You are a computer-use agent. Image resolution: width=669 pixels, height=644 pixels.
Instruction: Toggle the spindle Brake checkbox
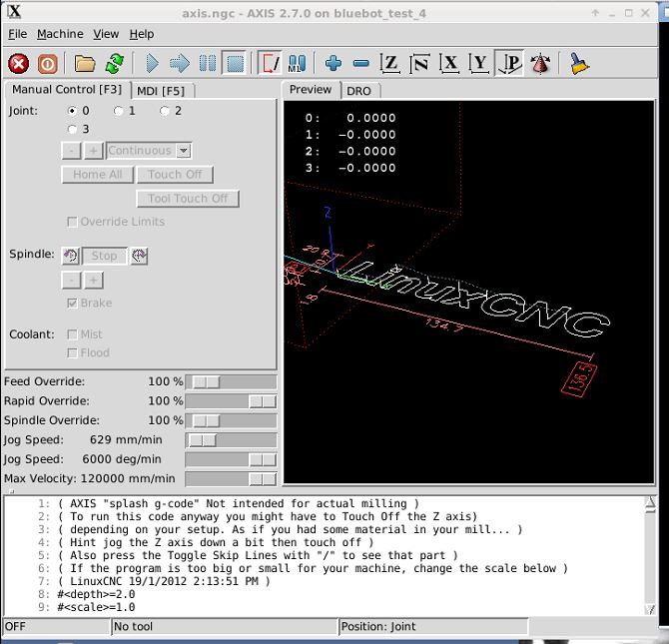click(x=72, y=303)
